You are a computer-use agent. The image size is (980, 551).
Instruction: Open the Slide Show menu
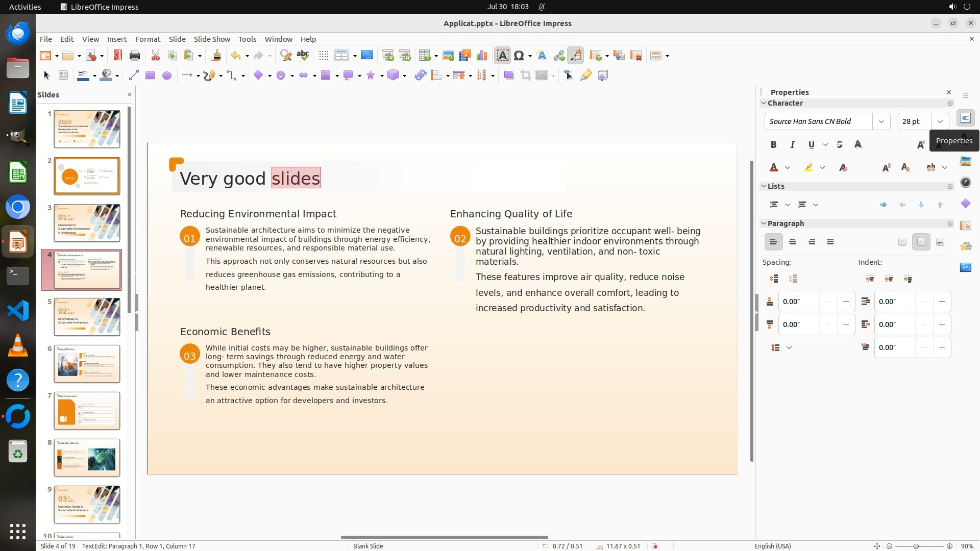pyautogui.click(x=212, y=39)
